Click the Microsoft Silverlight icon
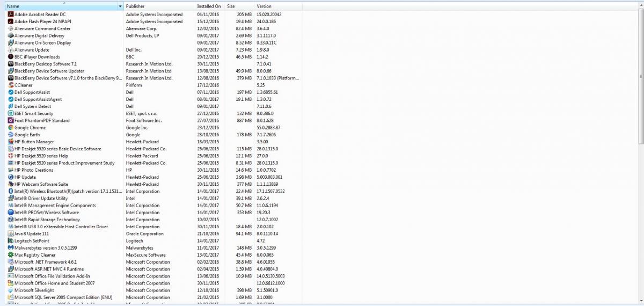The height and width of the screenshot is (306, 644). click(x=11, y=290)
